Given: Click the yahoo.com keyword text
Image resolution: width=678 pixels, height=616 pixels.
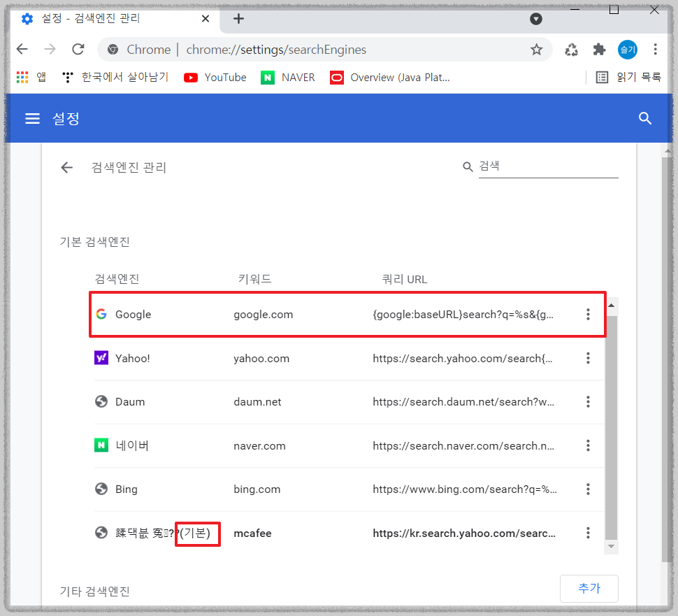Looking at the screenshot, I should 261,359.
